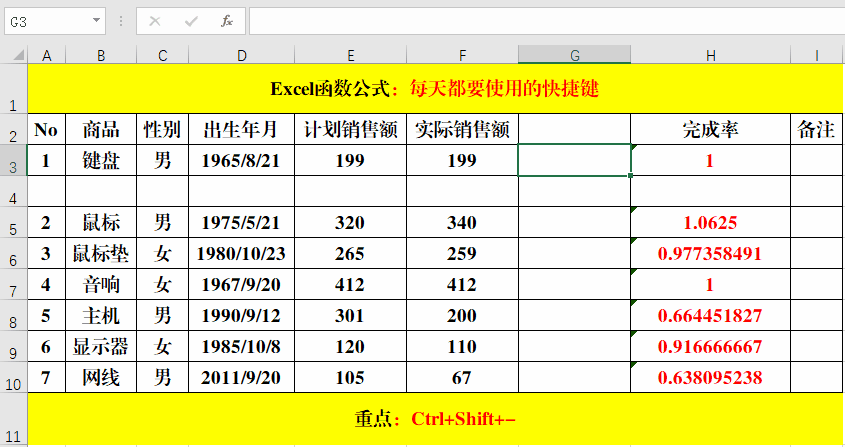Image resolution: width=845 pixels, height=447 pixels.
Task: Click the planned sales value 320
Action: 350,222
